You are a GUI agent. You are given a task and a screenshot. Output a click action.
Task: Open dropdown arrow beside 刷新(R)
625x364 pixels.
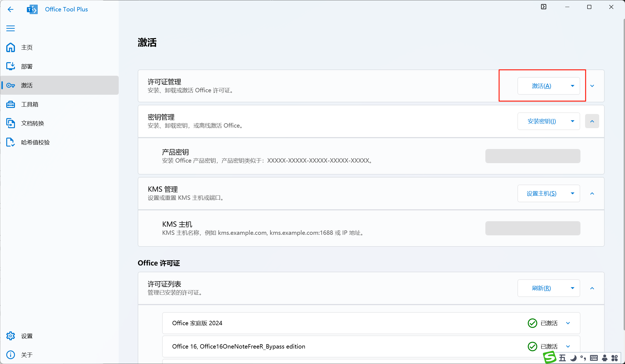click(x=573, y=288)
